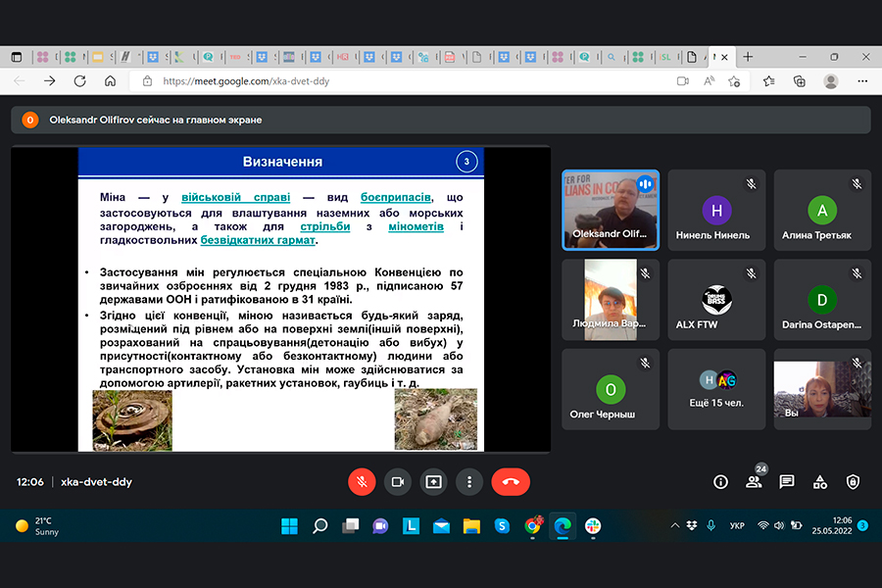Open Skype on the taskbar
This screenshot has width=882, height=588.
502,526
